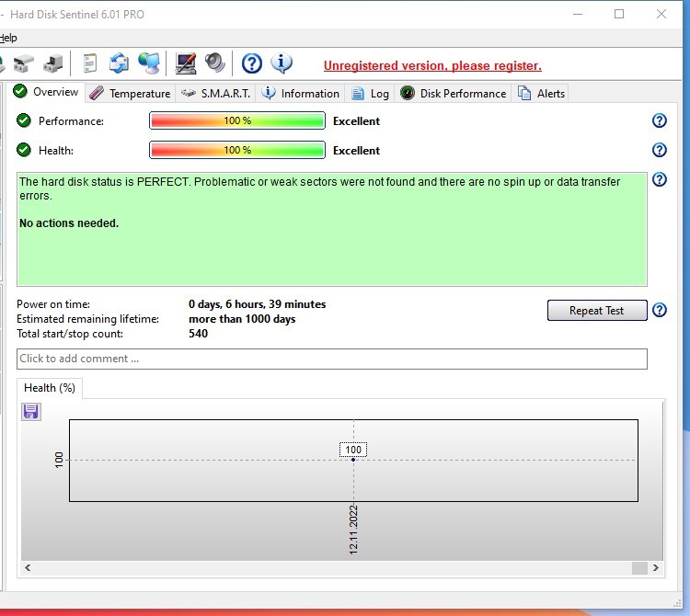Click the send report envelope arrows icon
The image size is (690, 616).
pyautogui.click(x=119, y=63)
